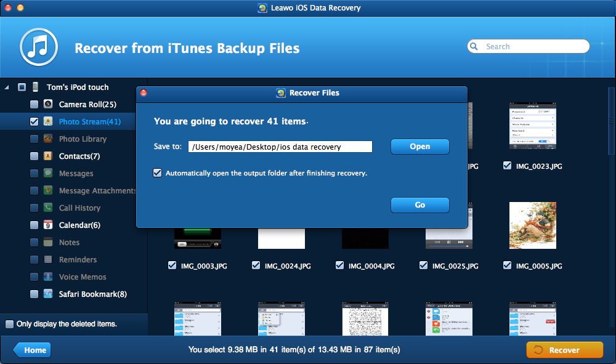Collapse the Tom's iPod touch tree
The height and width of the screenshot is (364, 616).
(x=7, y=87)
